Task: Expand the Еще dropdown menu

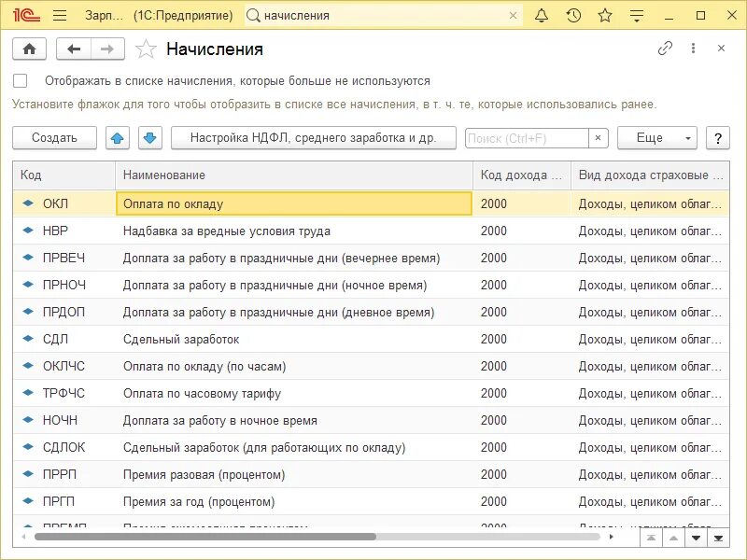Action: coord(657,138)
